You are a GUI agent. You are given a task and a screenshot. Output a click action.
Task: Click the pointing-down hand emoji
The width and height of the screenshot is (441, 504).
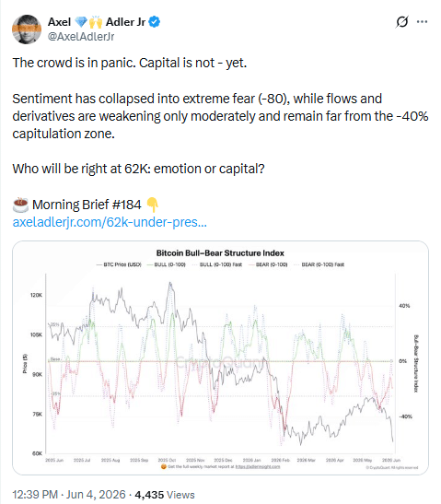click(x=152, y=205)
